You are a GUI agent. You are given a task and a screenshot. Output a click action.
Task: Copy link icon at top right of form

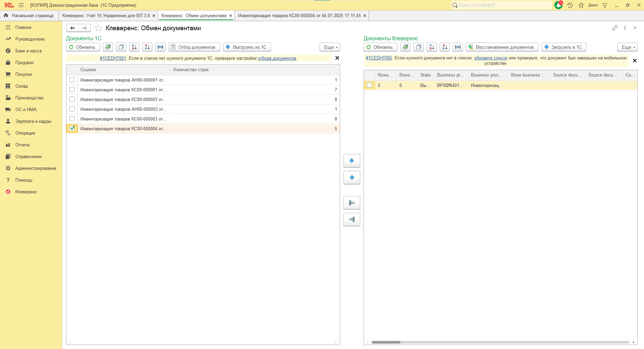pyautogui.click(x=615, y=28)
